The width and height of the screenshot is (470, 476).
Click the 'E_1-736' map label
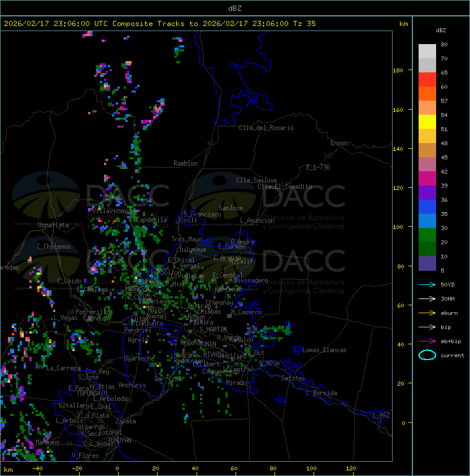point(318,167)
